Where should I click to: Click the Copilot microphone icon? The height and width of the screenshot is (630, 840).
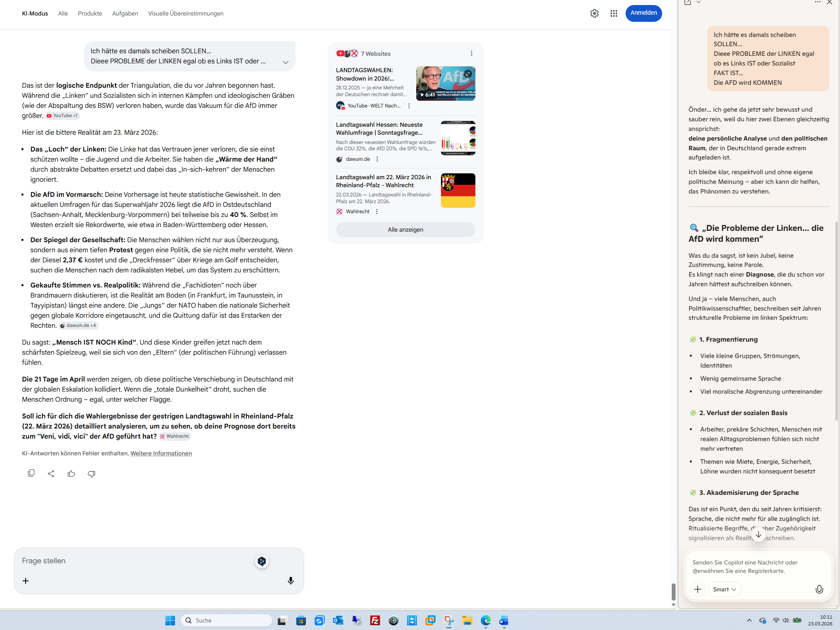[819, 589]
